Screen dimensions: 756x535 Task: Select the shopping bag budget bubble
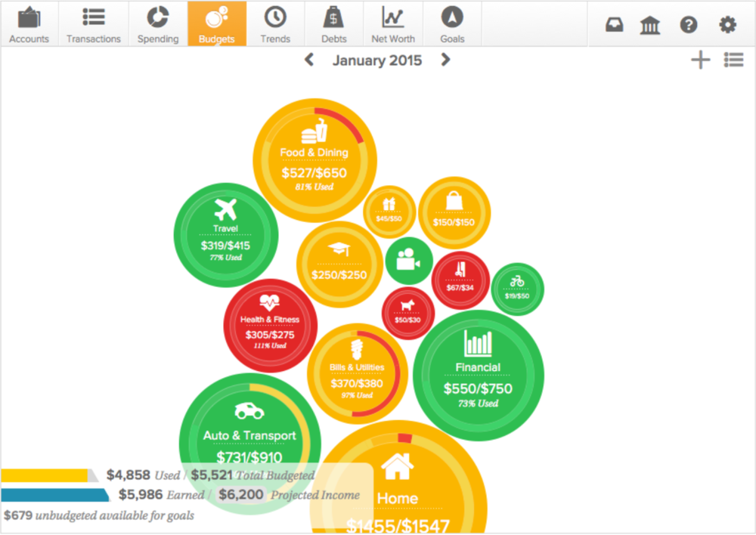point(454,212)
